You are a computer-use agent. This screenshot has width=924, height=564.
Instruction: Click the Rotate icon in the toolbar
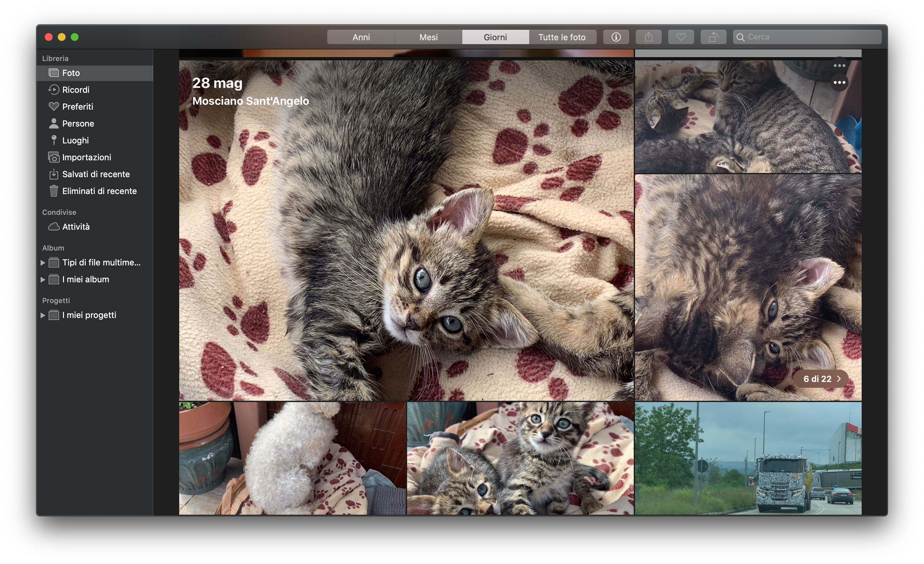713,37
